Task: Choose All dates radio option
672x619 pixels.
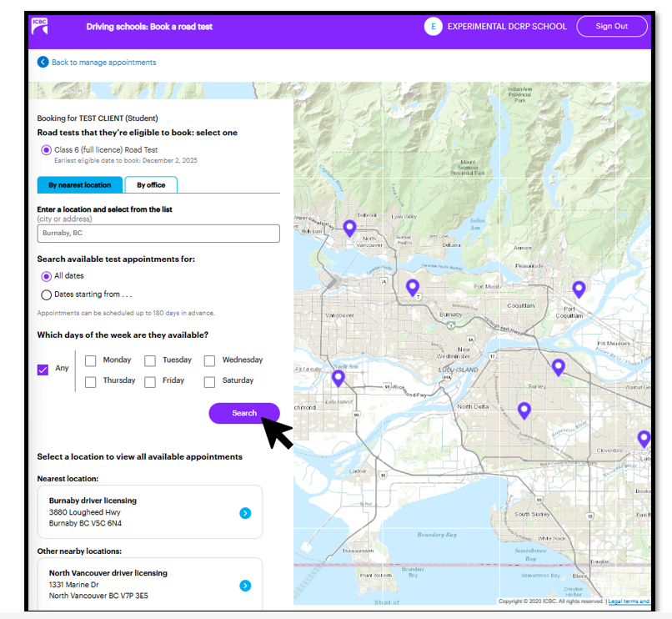Action: (47, 276)
